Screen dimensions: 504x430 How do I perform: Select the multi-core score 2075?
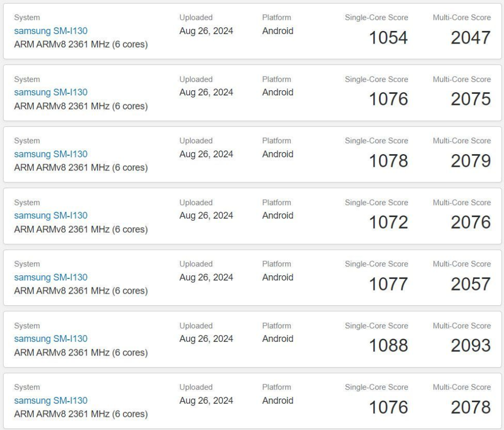470,99
